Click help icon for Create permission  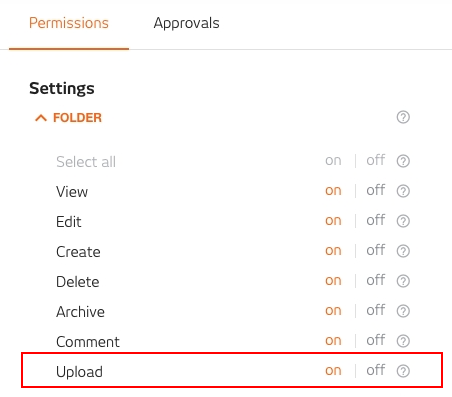point(403,251)
